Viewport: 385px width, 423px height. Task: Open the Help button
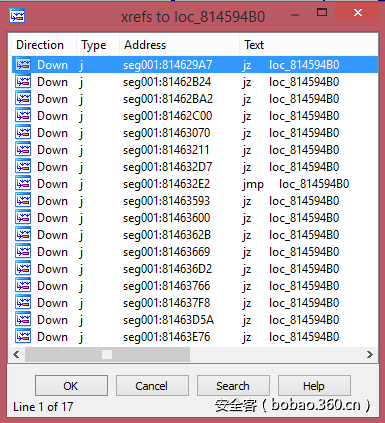(314, 386)
